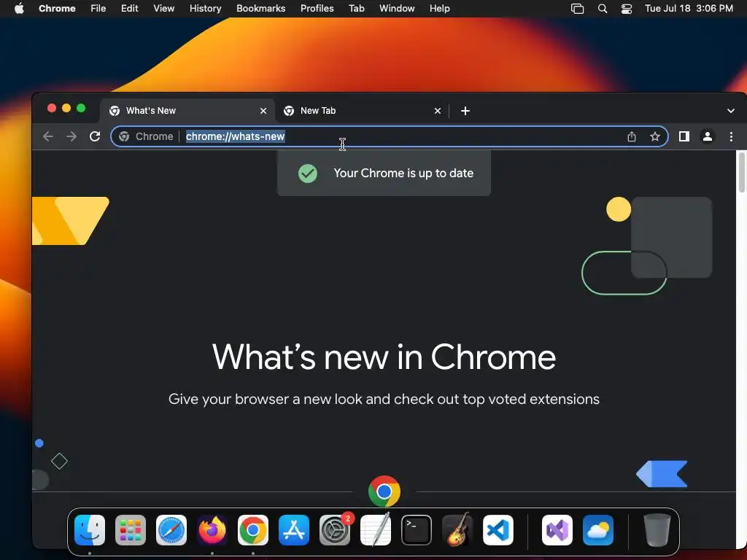Open the File menu
This screenshot has width=747, height=560.
click(x=98, y=9)
